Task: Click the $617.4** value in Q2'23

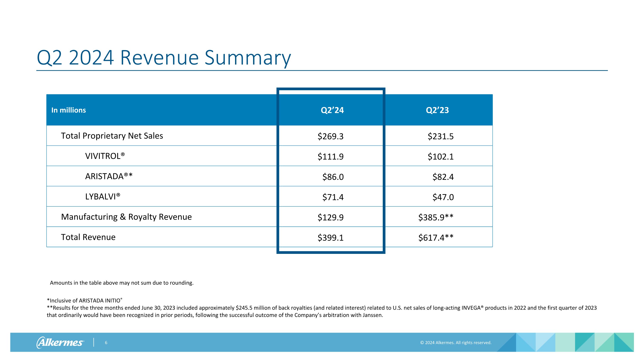Action: pyautogui.click(x=436, y=238)
